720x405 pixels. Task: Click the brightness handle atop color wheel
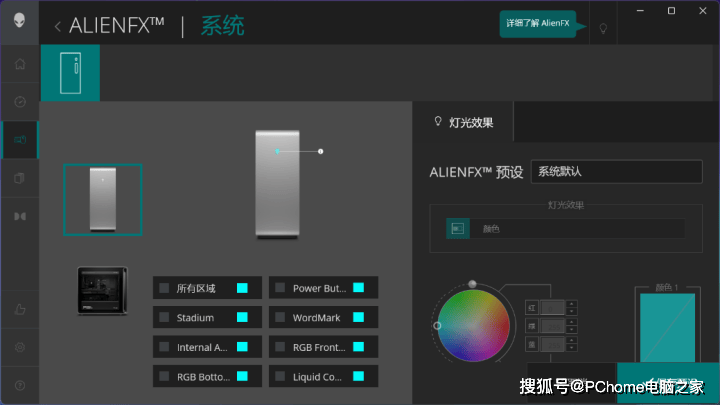coord(472,284)
